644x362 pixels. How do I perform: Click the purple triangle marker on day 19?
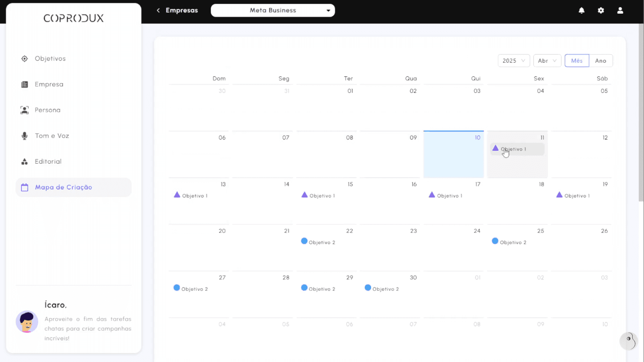pos(559,195)
